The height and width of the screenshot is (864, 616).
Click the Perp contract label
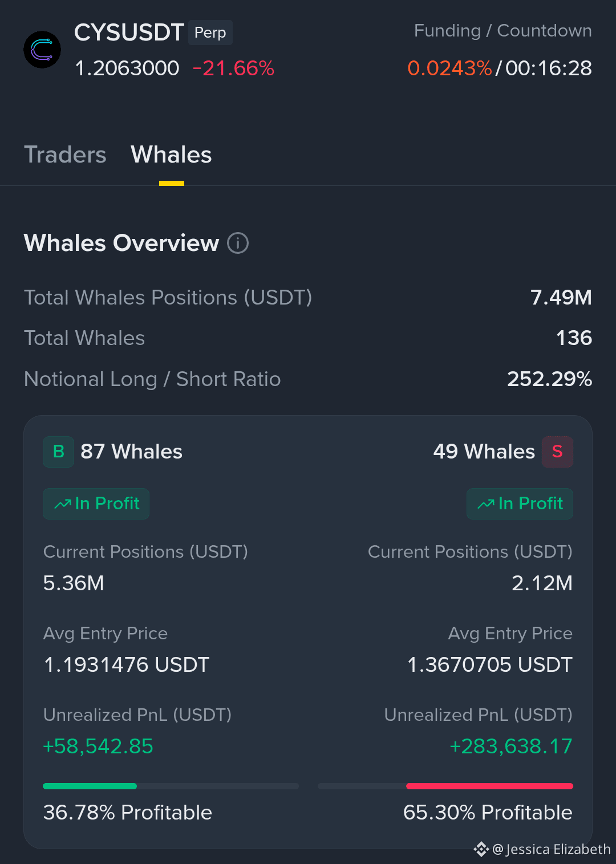210,33
